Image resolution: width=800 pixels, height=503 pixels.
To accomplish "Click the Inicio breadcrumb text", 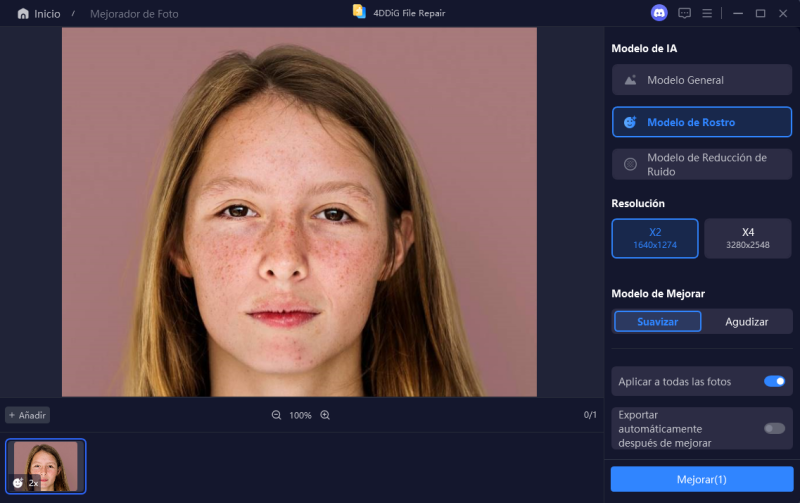I will [47, 14].
